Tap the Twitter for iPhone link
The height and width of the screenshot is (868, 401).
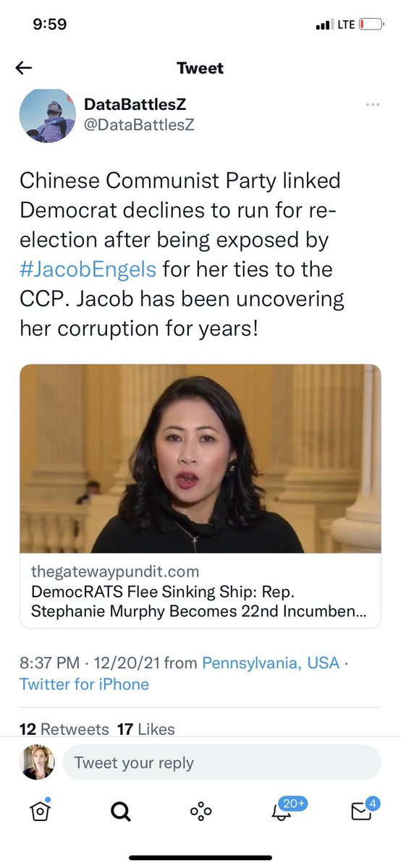coord(84,684)
